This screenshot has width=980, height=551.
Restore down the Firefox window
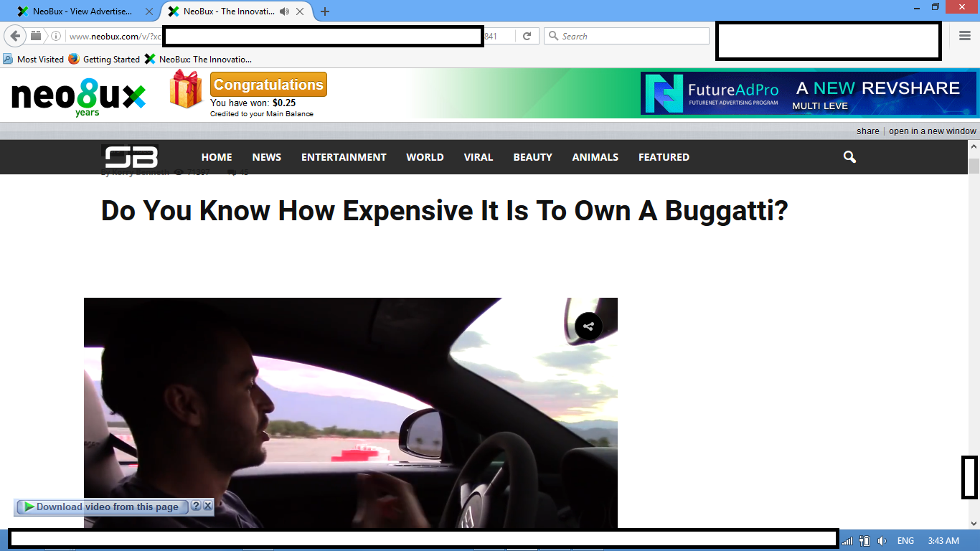pos(936,7)
